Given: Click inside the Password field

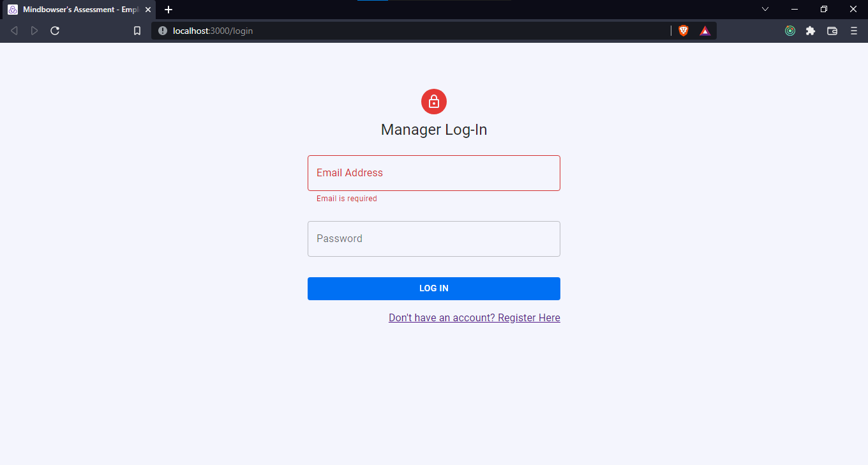Looking at the screenshot, I should pos(433,238).
